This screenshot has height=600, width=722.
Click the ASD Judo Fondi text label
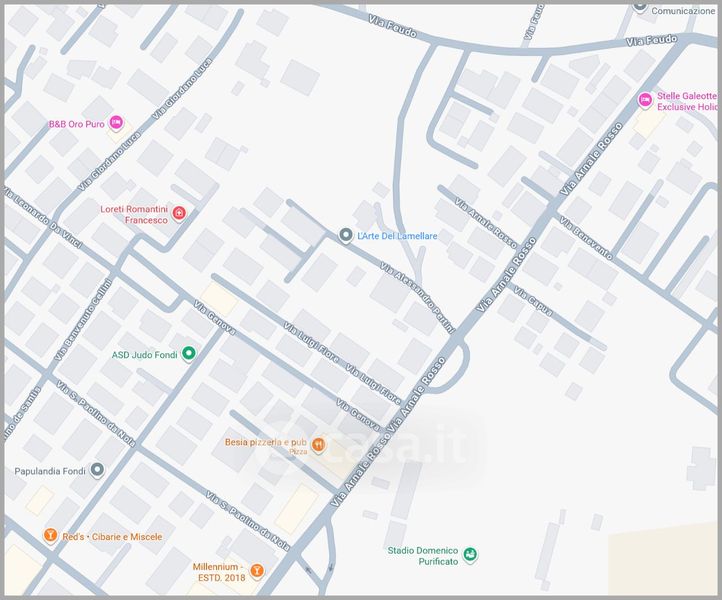click(145, 355)
